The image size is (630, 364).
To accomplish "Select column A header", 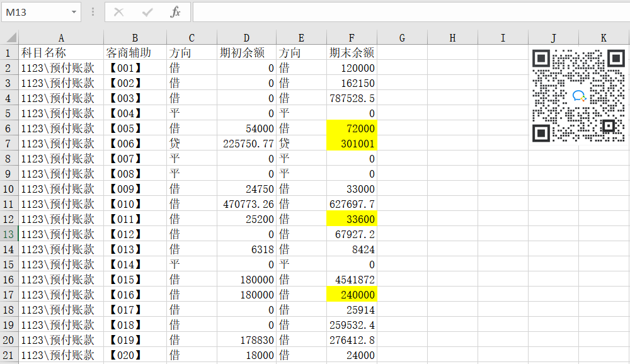I will coord(61,38).
